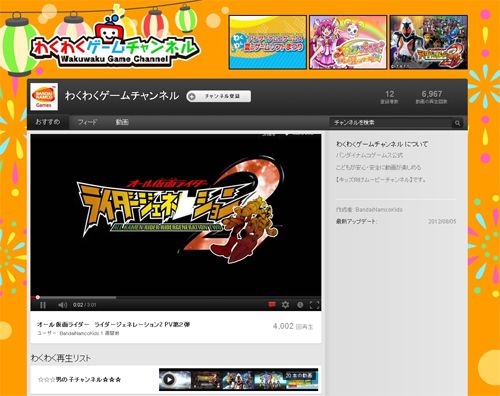Image resolution: width=500 pixels, height=396 pixels.
Task: Open the Kamen Rider Generation 2 banner thumbnail
Action: point(429,42)
